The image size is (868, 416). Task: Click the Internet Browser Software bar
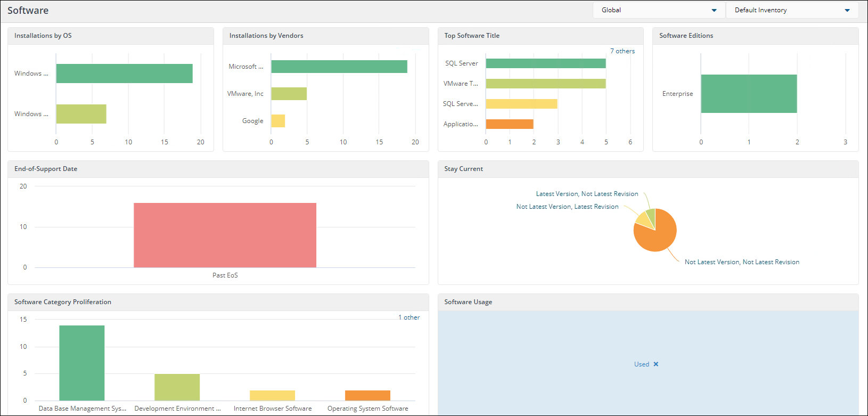272,395
